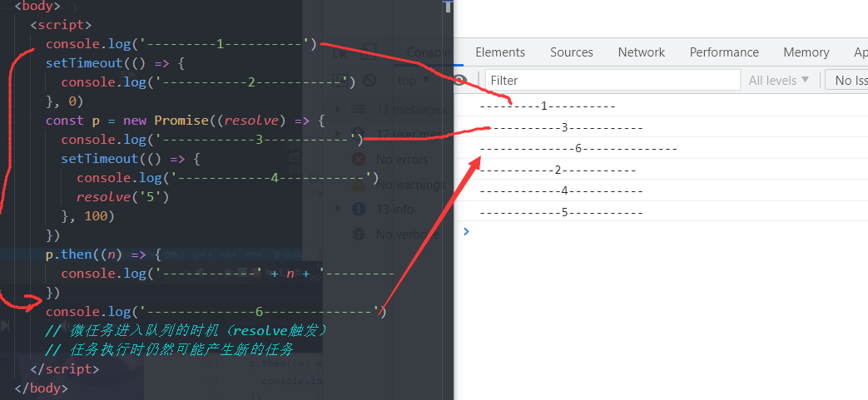Click the }, 100) timeout line
This screenshot has width=868, height=400.
[87, 215]
